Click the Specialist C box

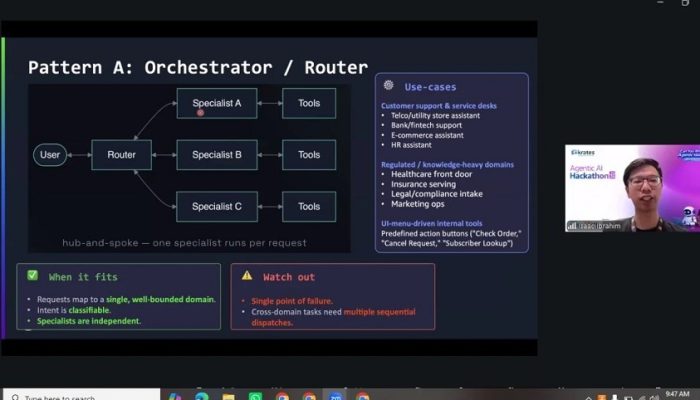pos(217,207)
